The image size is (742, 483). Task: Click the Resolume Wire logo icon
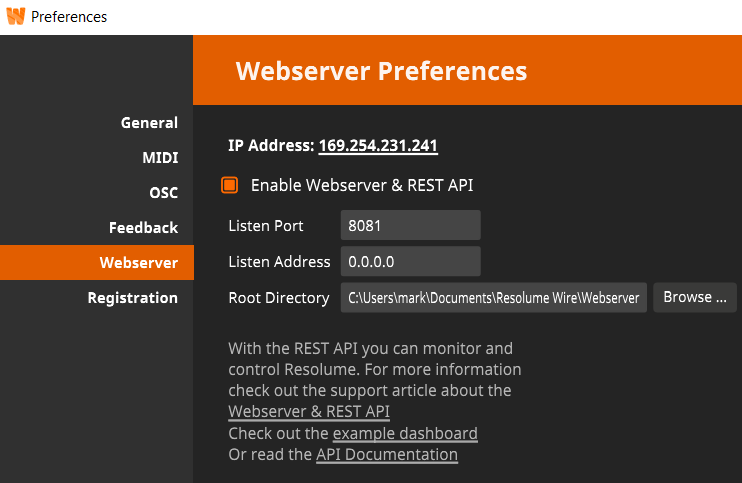coord(16,16)
